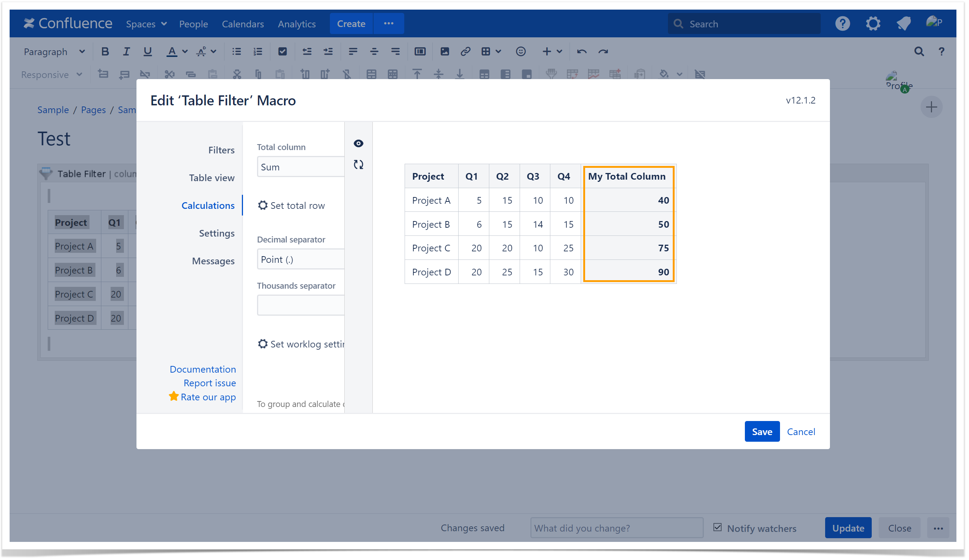Switch to the Filters tab
969x560 pixels.
[x=221, y=150]
